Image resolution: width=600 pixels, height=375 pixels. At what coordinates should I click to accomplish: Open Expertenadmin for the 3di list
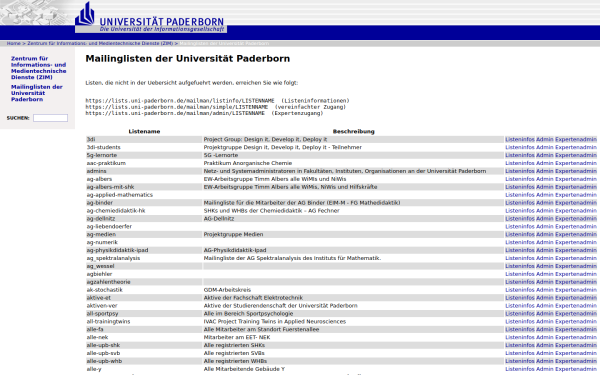click(576, 139)
